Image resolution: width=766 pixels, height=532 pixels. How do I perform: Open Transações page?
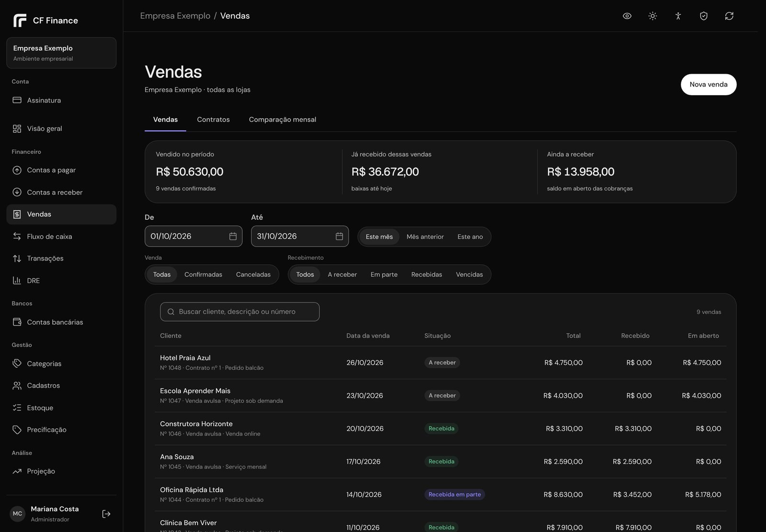point(61,258)
